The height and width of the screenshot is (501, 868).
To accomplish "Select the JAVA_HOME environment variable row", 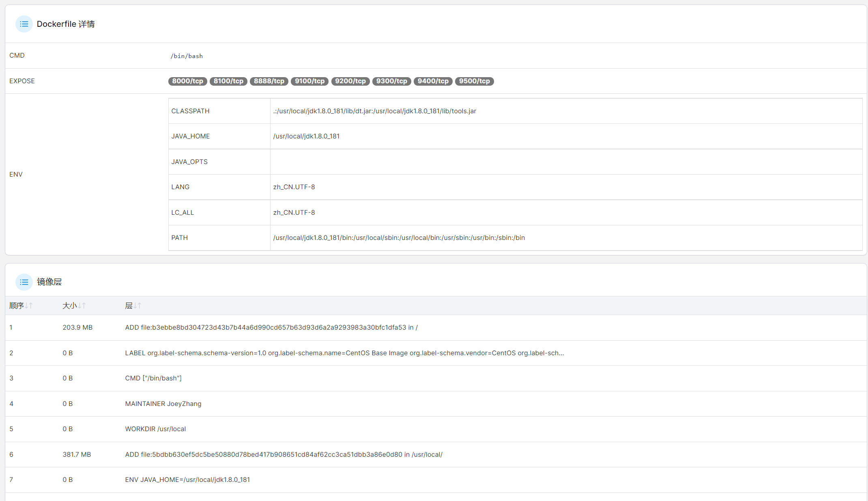I will 191,136.
